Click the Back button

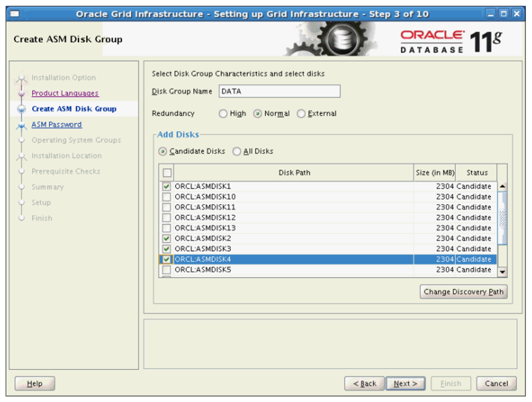364,384
